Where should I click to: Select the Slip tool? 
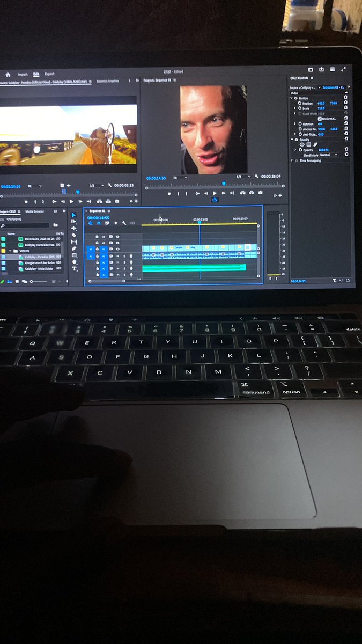tap(73, 241)
